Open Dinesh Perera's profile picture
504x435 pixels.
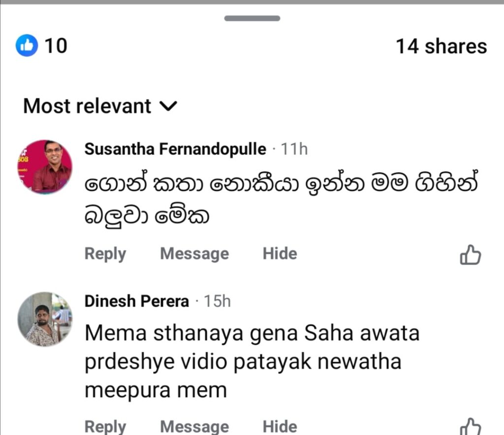click(x=45, y=319)
